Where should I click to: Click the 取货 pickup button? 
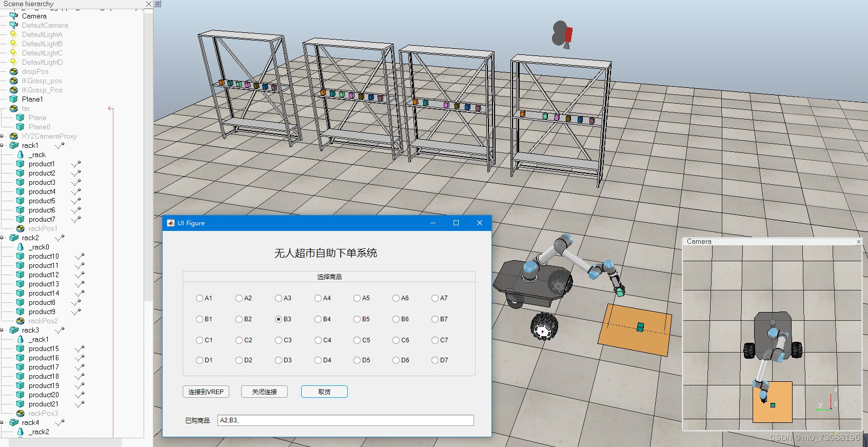pos(324,392)
